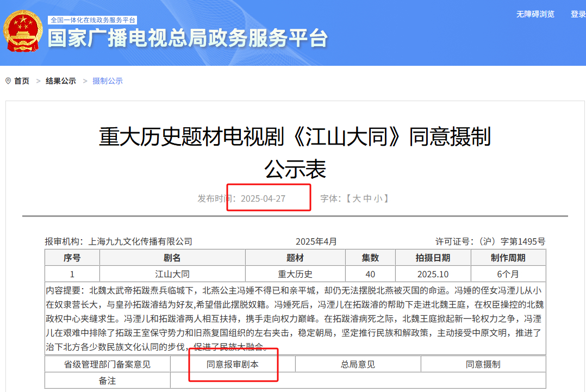Click the 全国一体化在线政务服务平台 label

(92, 20)
